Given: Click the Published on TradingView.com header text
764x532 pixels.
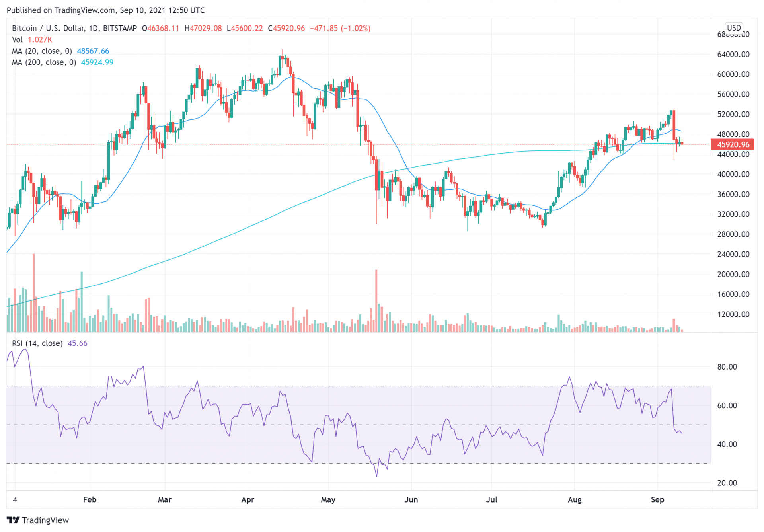Looking at the screenshot, I should pos(106,10).
